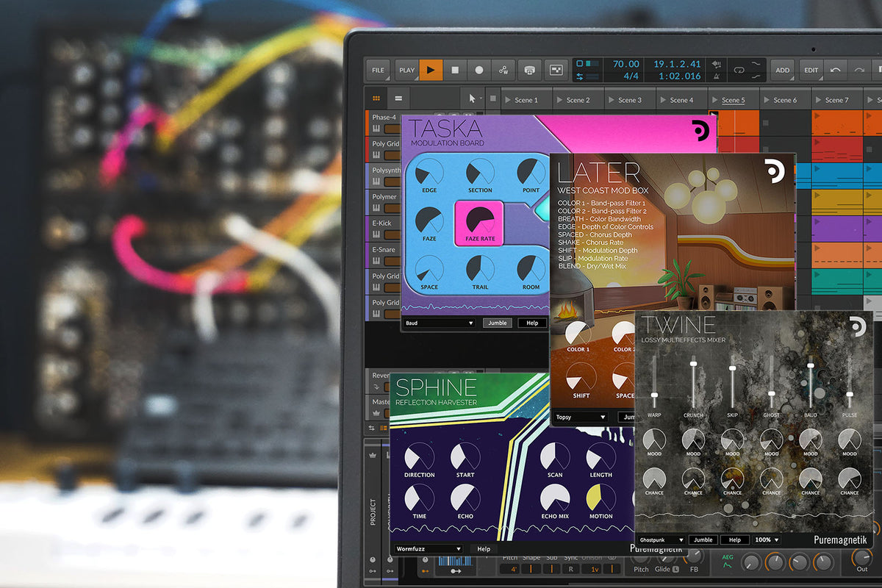Click the Puremagnetik logo on Twine plugin
This screenshot has height=588, width=882.
(857, 326)
